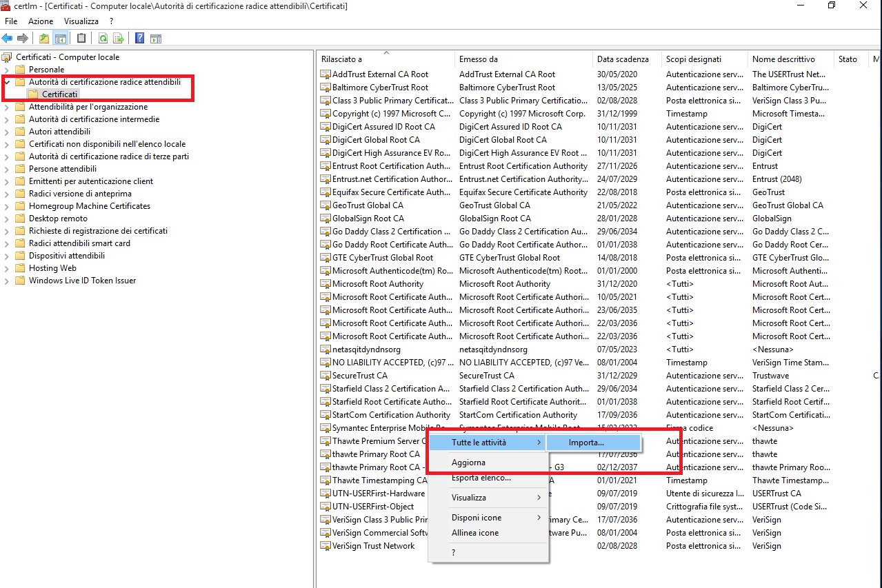Sort by Data scadenza column header
Viewport: 882px width, 588px height.
point(627,59)
